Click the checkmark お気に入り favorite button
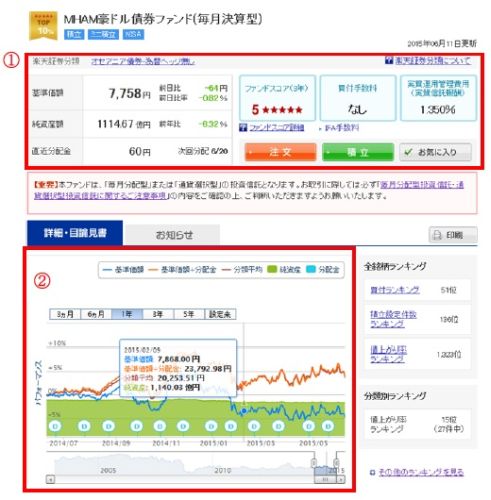 435,152
